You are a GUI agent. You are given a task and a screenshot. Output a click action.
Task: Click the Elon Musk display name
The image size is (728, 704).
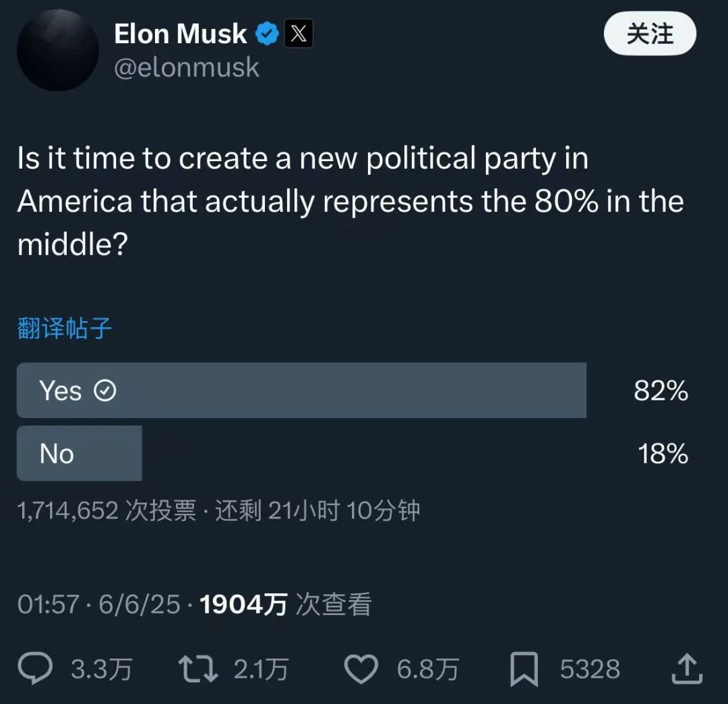181,34
